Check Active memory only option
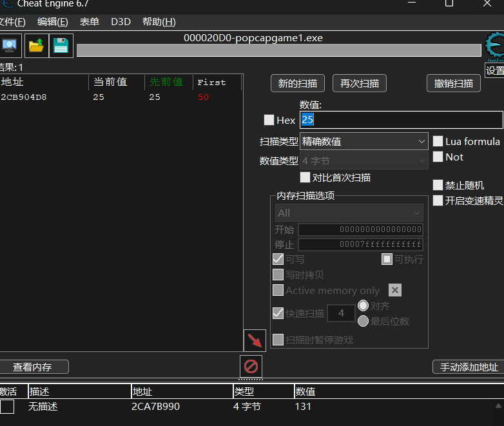The height and width of the screenshot is (426, 504). [x=278, y=290]
